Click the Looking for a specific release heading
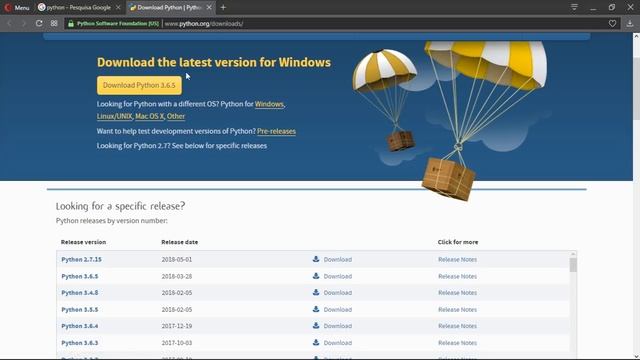This screenshot has width=640, height=360. (x=120, y=206)
